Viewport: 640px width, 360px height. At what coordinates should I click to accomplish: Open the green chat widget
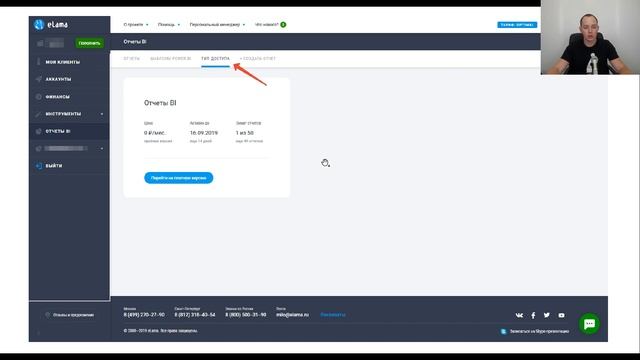tap(589, 324)
